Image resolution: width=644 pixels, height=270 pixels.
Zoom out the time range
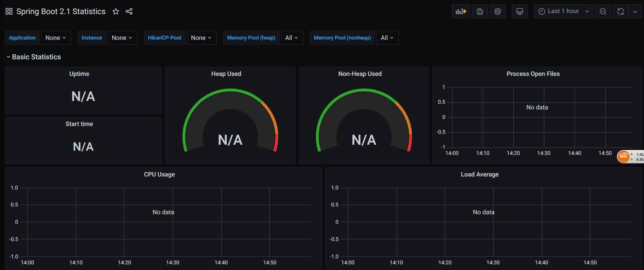point(603,11)
